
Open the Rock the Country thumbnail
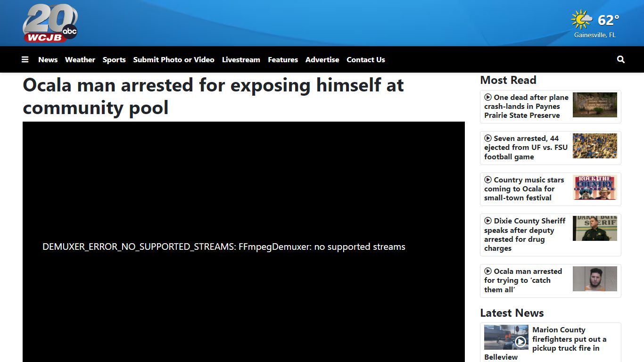click(x=595, y=187)
